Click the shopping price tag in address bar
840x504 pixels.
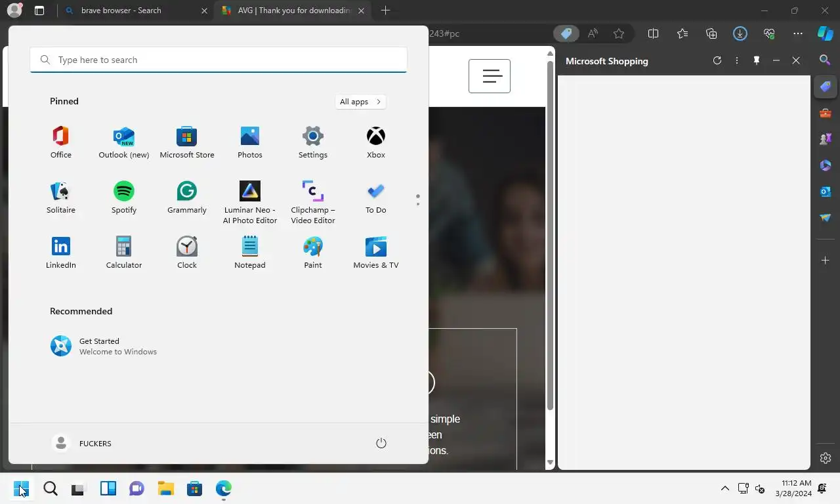(566, 33)
